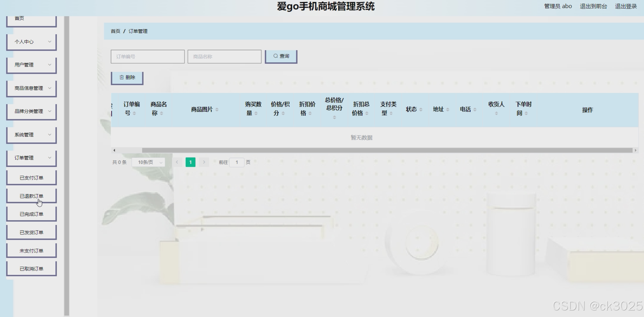The width and height of the screenshot is (644, 317).
Task: Go to previous page with left arrow
Action: tap(177, 162)
